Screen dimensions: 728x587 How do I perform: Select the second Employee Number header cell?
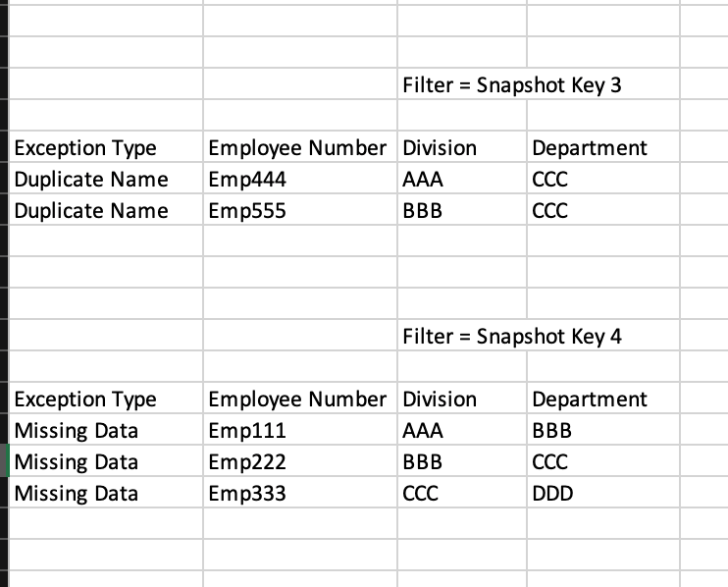(x=300, y=398)
